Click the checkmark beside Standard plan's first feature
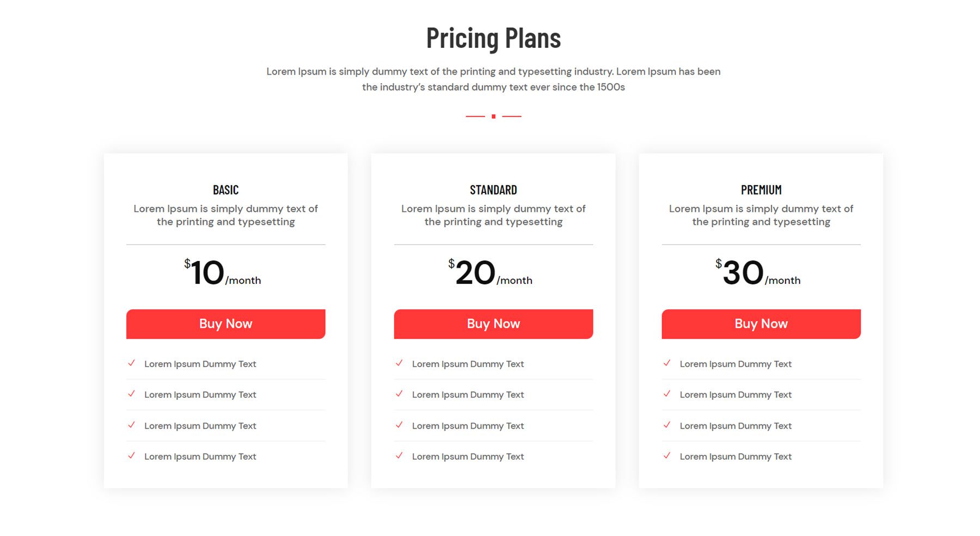The width and height of the screenshot is (980, 536). click(400, 363)
